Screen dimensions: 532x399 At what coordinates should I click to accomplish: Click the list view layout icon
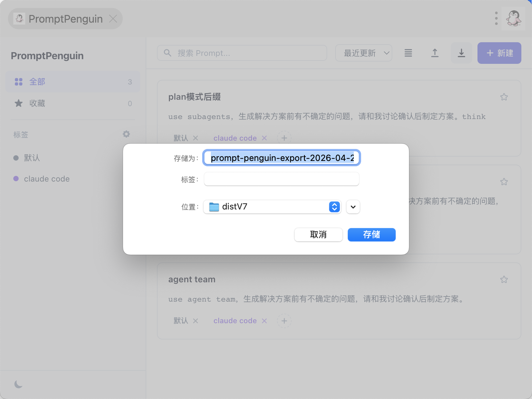point(408,53)
